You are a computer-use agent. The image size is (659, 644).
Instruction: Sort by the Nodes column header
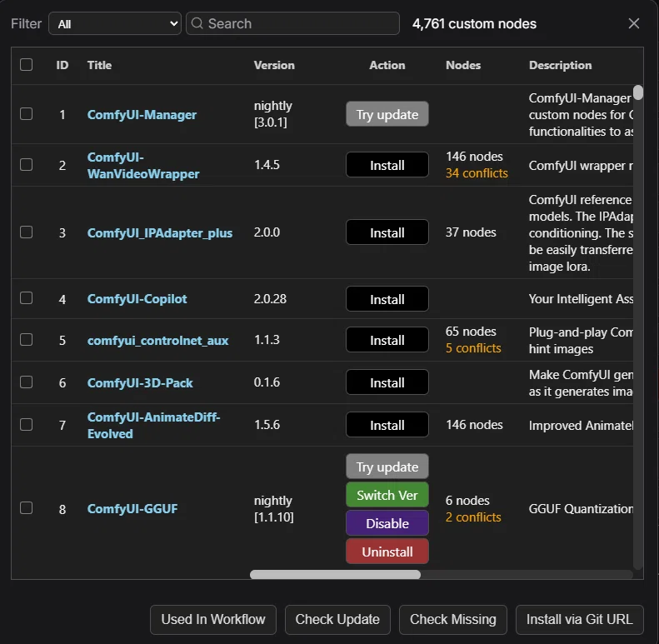[x=463, y=65]
